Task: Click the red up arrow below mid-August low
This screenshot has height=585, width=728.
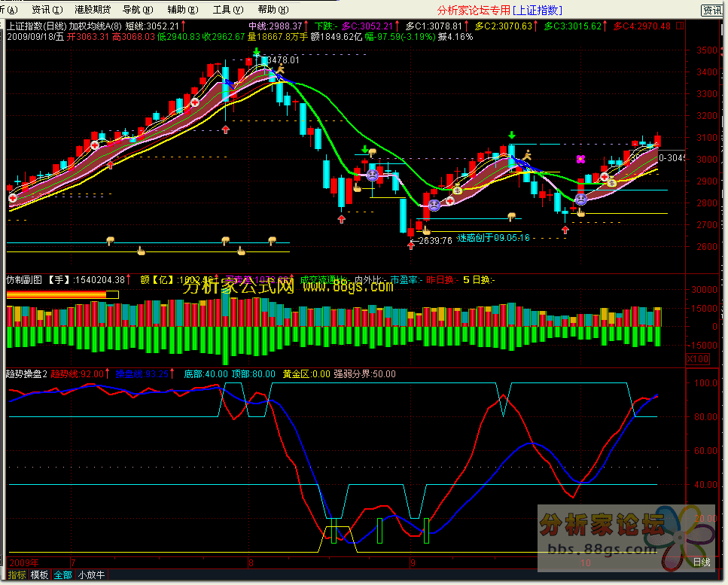Action: [342, 219]
